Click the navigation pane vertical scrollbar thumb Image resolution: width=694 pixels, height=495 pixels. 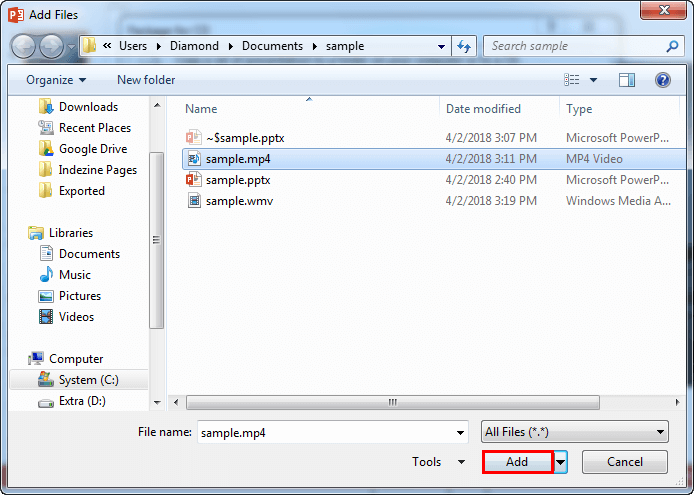coord(156,240)
